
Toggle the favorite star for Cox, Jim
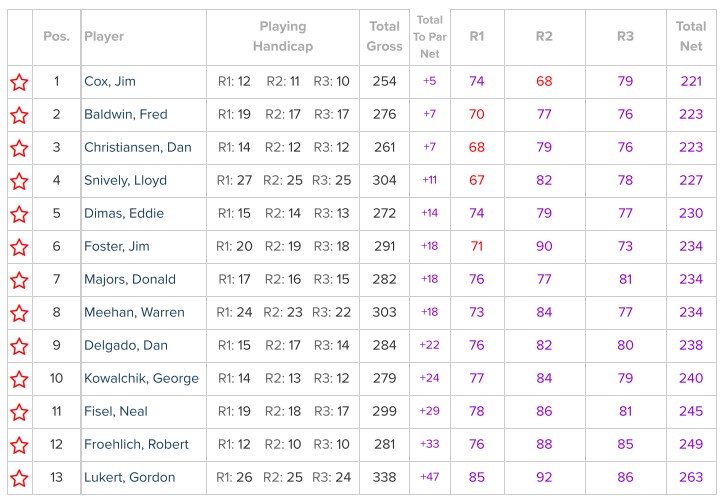[x=19, y=83]
